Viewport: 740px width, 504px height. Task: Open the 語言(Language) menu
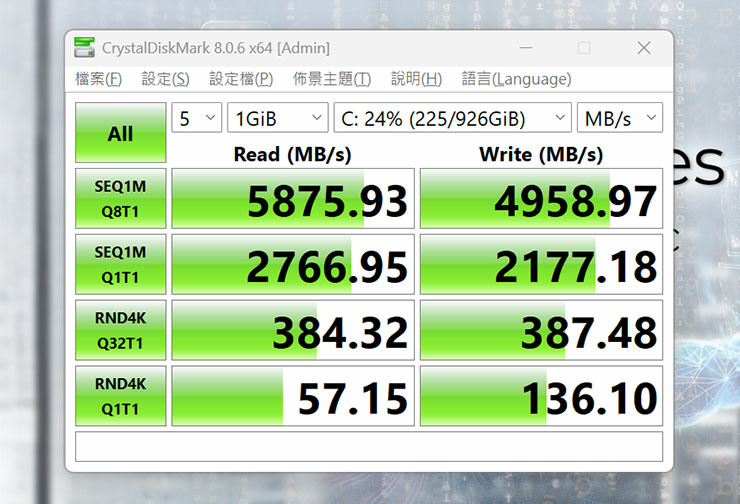516,79
